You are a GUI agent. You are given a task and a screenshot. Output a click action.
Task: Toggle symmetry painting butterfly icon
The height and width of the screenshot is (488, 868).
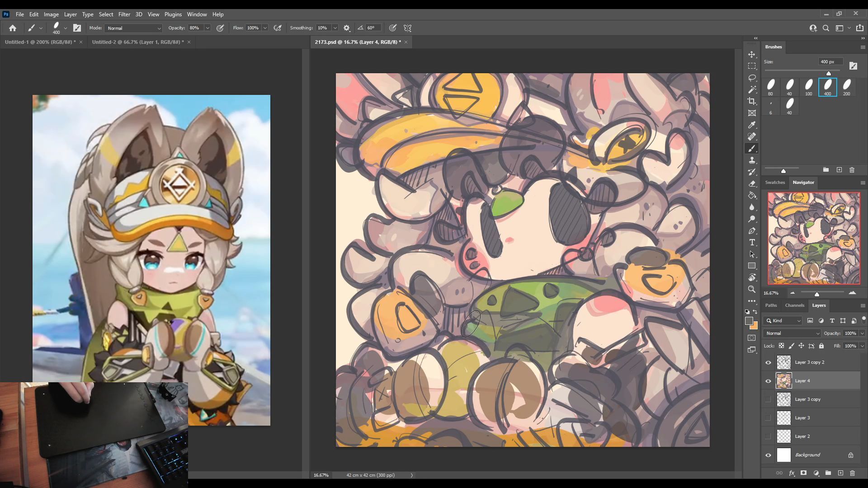(407, 28)
